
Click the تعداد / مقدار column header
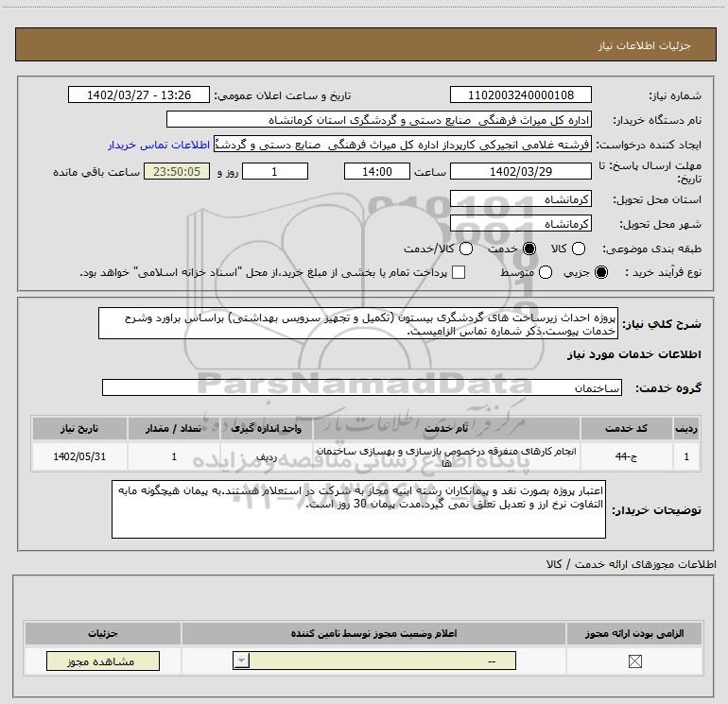coord(174,428)
